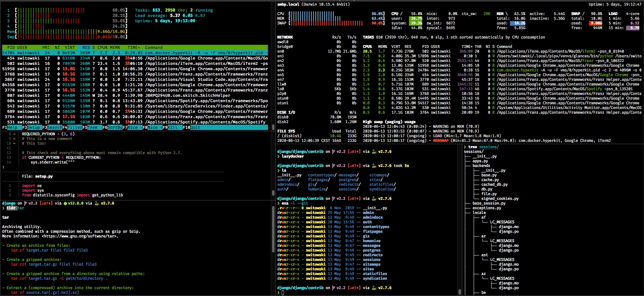The height and width of the screenshot is (296, 644).
Task: Click the git branch icon beside v2.2
Action: tap(26, 203)
